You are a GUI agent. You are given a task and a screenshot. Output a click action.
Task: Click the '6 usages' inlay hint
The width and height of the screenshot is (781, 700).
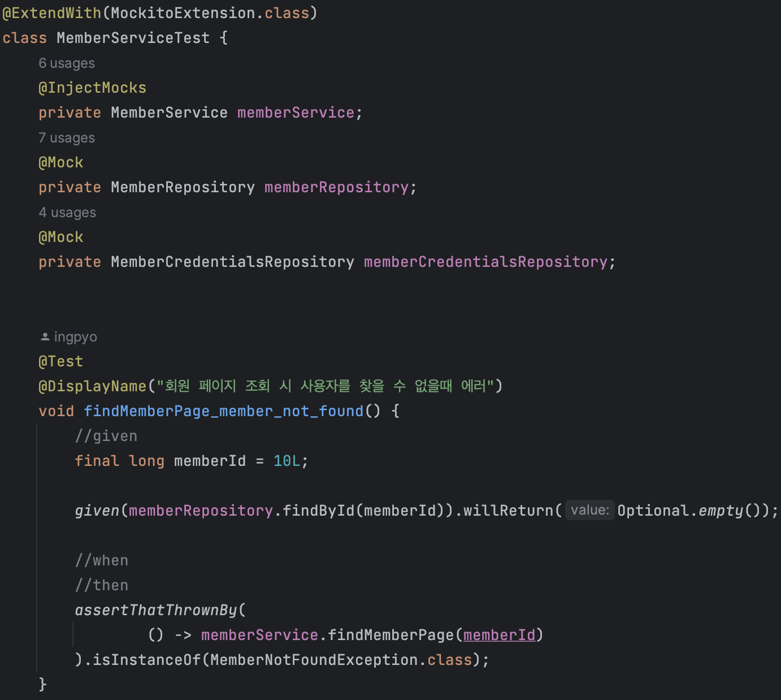coord(67,63)
